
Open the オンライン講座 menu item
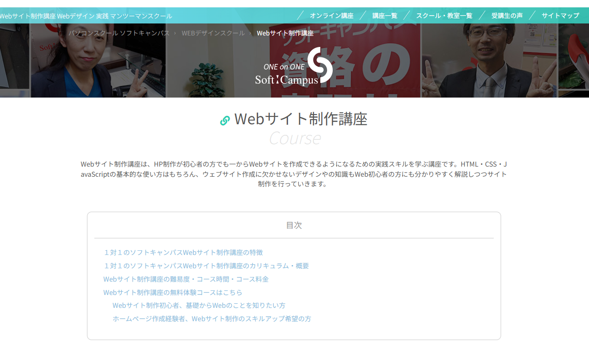(x=331, y=16)
